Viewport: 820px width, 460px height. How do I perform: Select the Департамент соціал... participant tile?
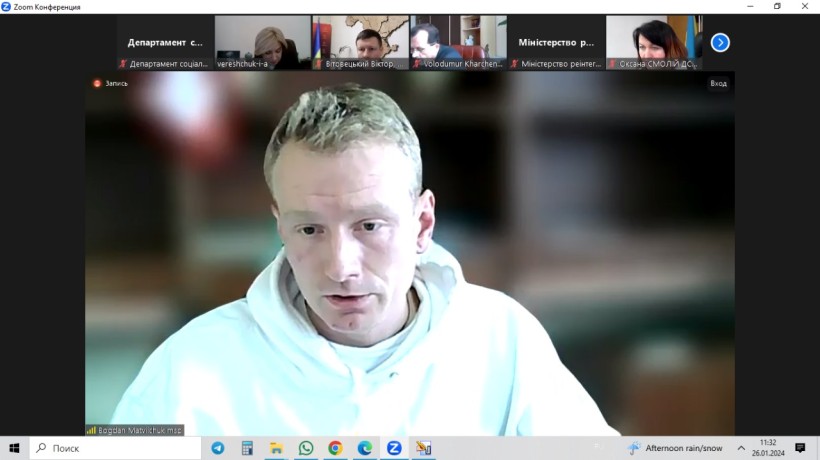165,42
